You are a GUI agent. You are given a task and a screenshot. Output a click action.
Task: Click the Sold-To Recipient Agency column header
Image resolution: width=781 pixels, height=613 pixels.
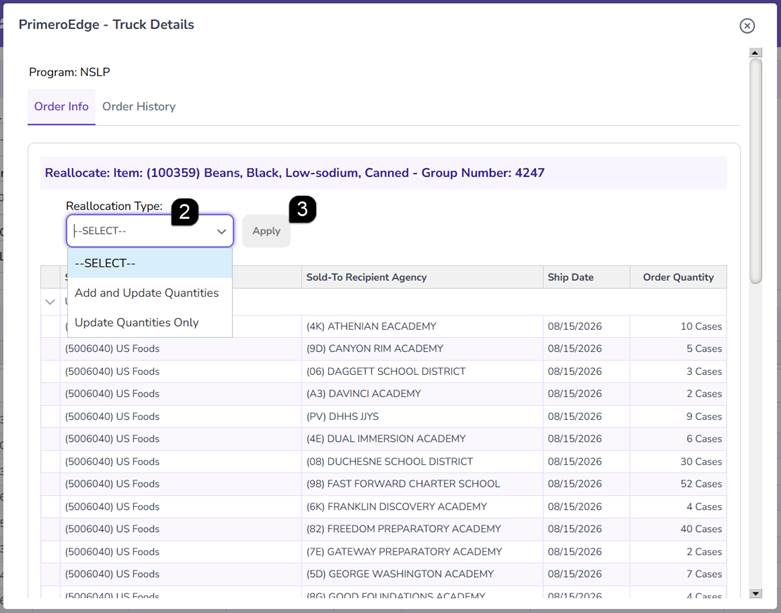point(422,277)
